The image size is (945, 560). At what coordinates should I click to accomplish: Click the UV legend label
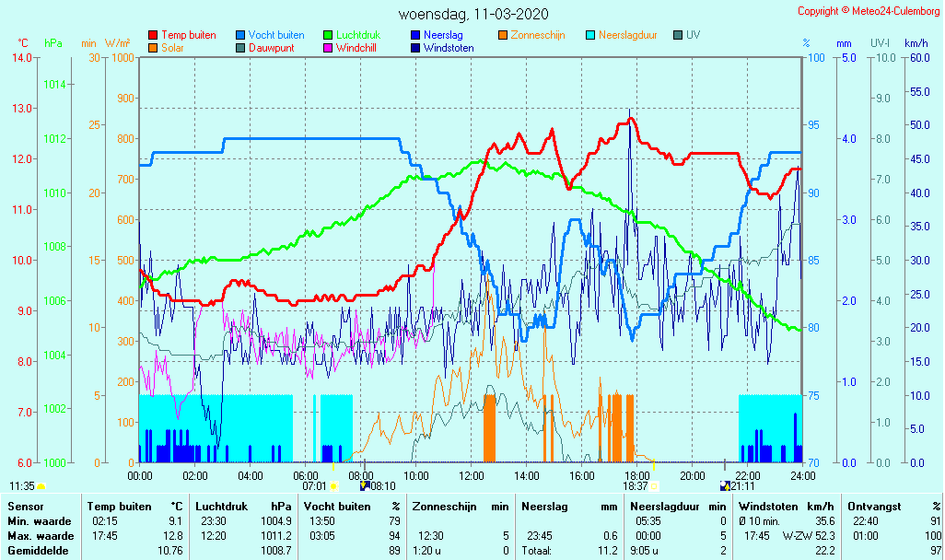[x=694, y=35]
